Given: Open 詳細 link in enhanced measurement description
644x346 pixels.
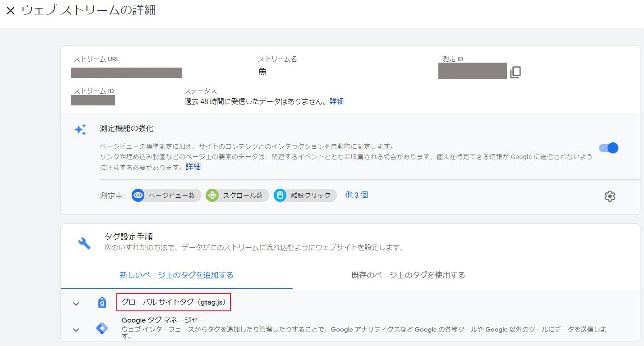Looking at the screenshot, I should [x=193, y=167].
